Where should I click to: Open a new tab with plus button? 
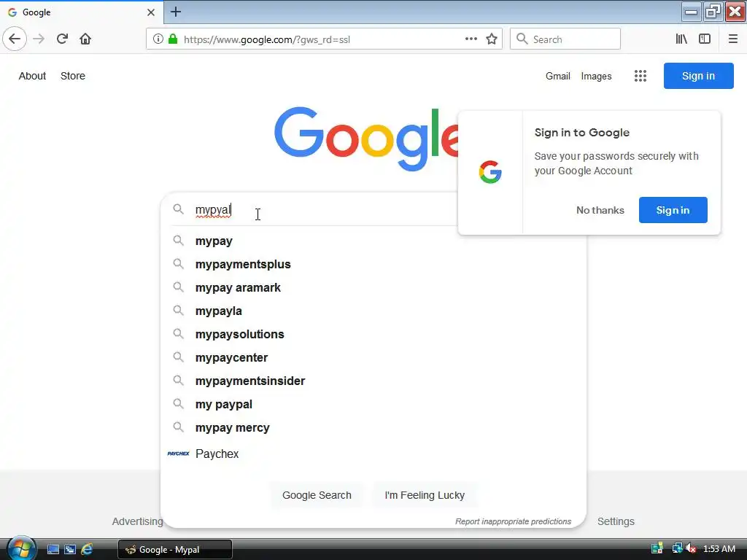[175, 12]
